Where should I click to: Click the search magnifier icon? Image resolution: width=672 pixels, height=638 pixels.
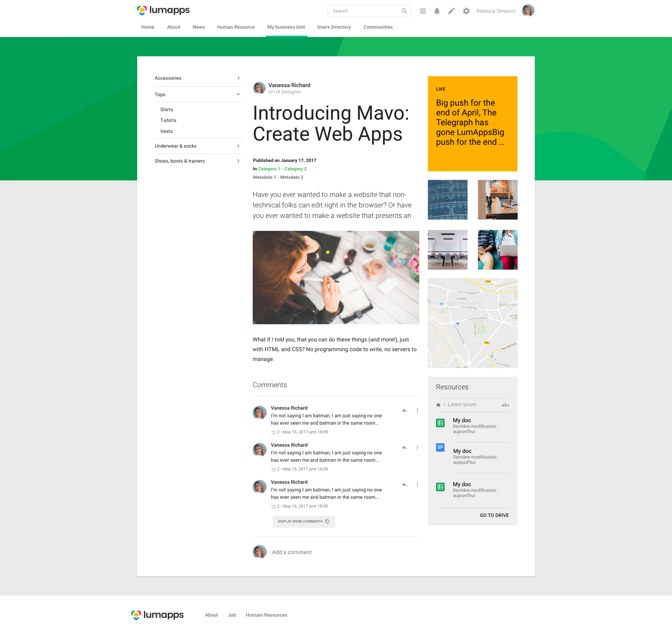[405, 11]
